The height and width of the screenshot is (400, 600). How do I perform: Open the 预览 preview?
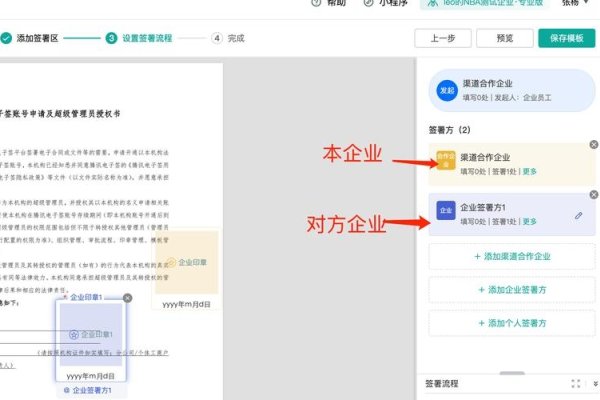coord(505,38)
